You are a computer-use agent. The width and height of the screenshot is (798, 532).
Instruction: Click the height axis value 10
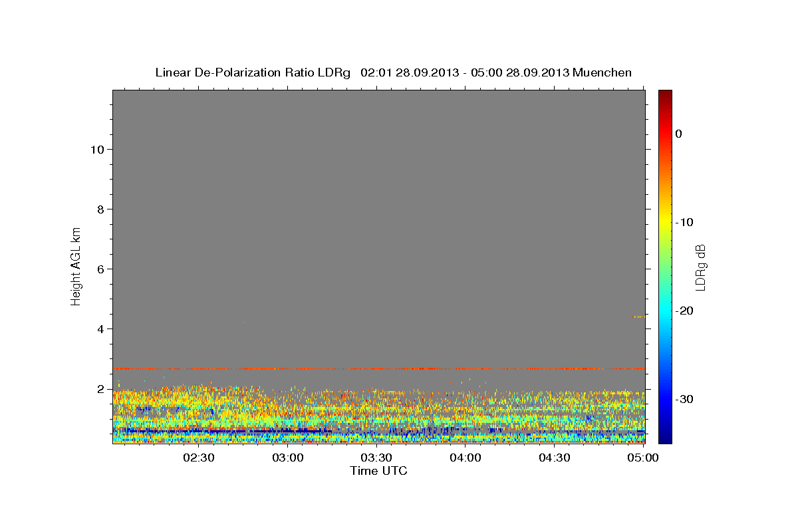coord(97,149)
